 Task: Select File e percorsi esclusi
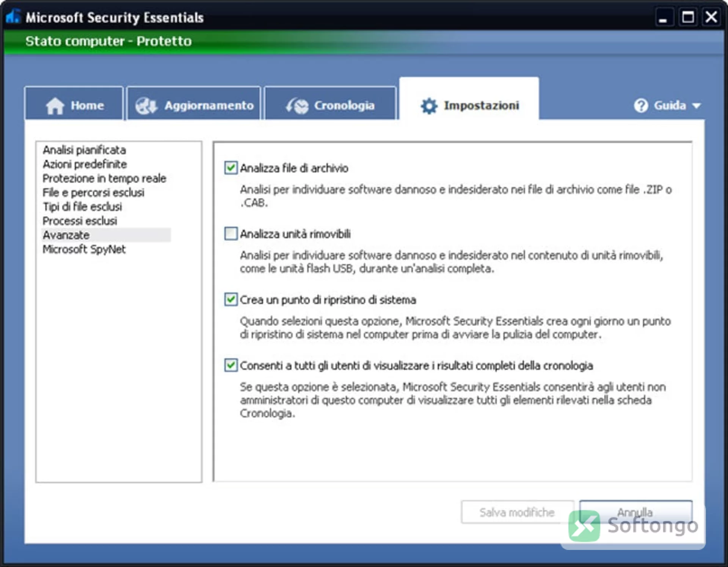pyautogui.click(x=93, y=193)
